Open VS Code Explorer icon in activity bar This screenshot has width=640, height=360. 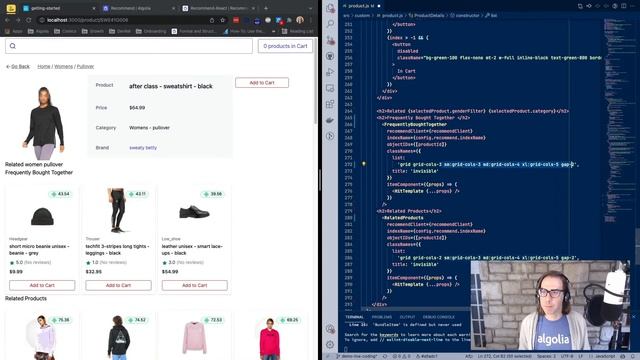331,8
